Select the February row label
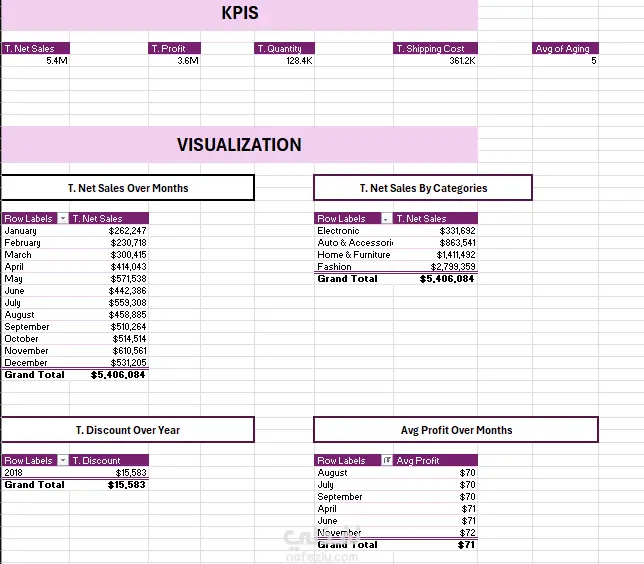The image size is (644, 564). (36, 242)
